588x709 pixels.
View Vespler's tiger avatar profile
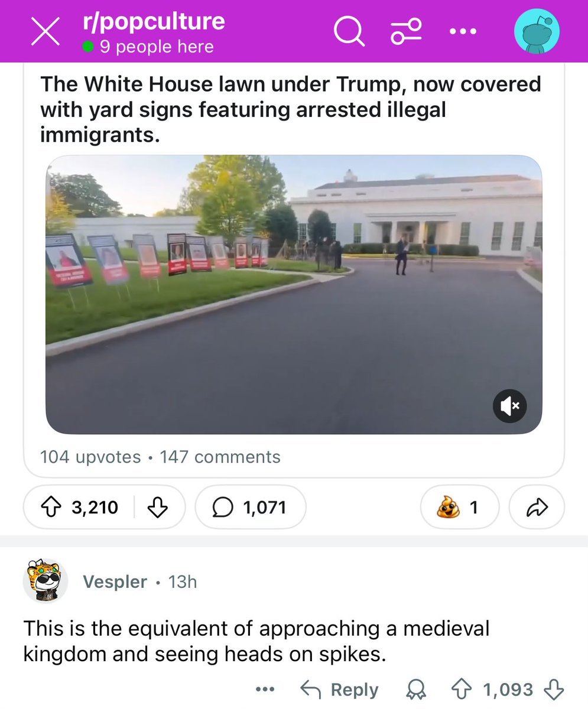coord(46,581)
